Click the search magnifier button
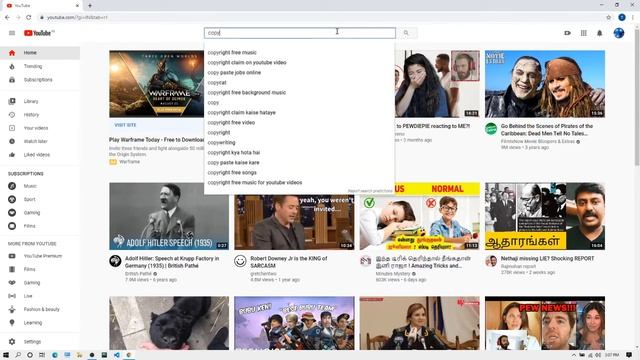Viewport: 640px width, 360px height. coord(406,33)
